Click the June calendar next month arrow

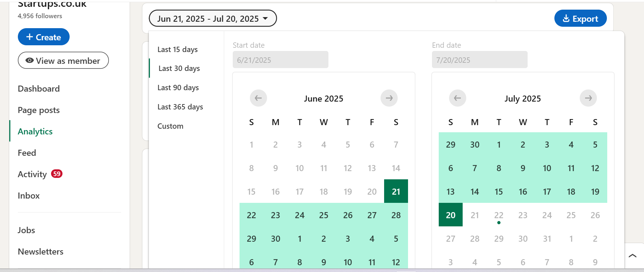point(389,98)
